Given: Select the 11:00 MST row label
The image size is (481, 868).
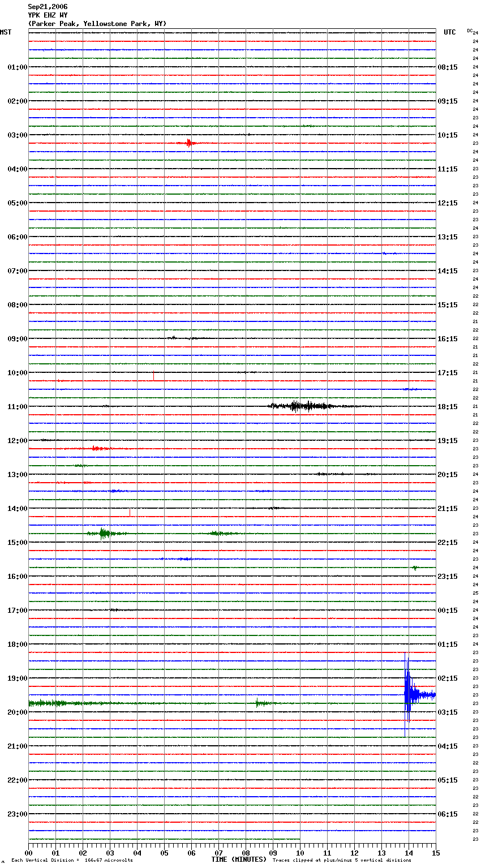Looking at the screenshot, I should pyautogui.click(x=17, y=407).
